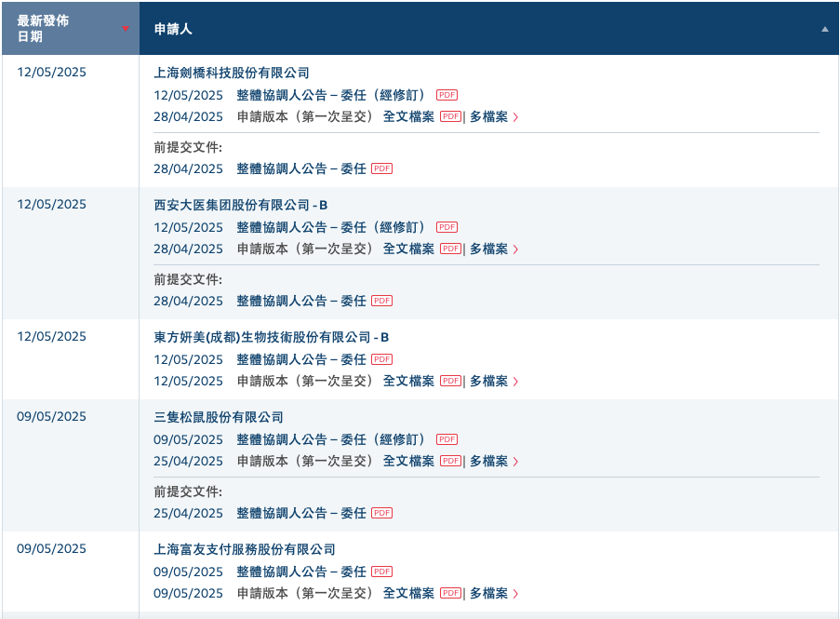The width and height of the screenshot is (840, 619).
Task: Expand 多檔案 for 上海劍橋科技
Action: (x=494, y=117)
